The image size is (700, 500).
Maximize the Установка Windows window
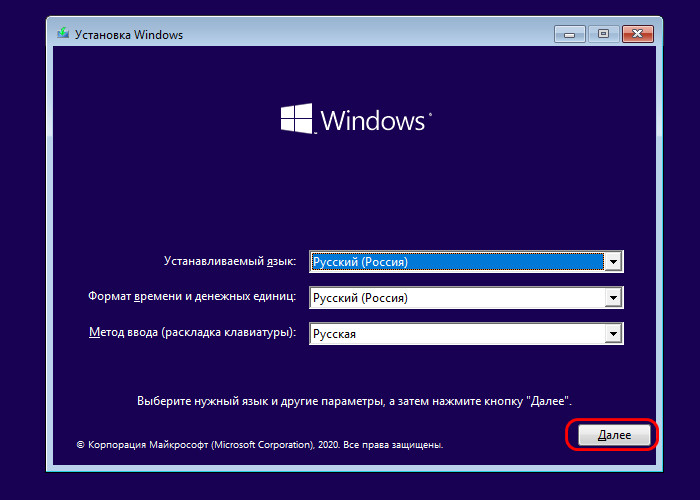click(x=604, y=34)
